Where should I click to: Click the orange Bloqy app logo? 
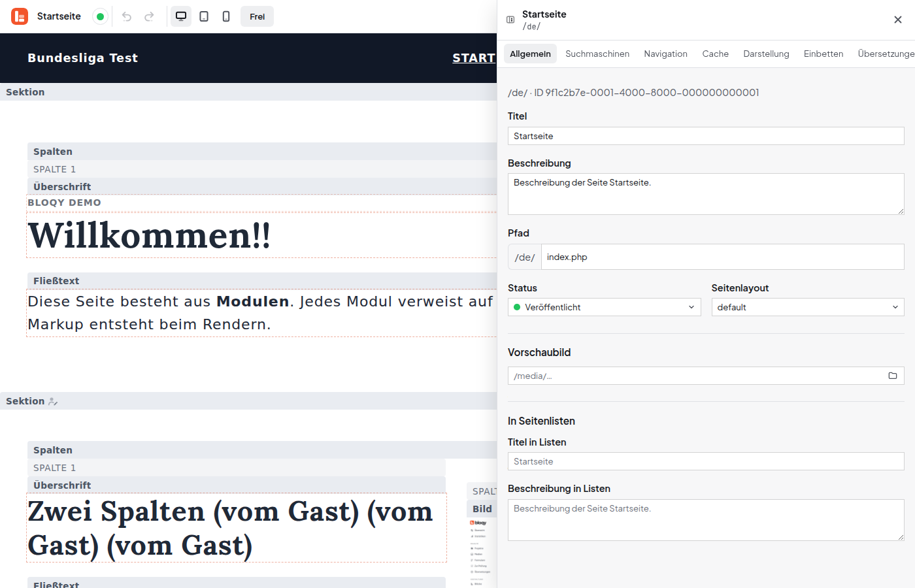pyautogui.click(x=20, y=16)
